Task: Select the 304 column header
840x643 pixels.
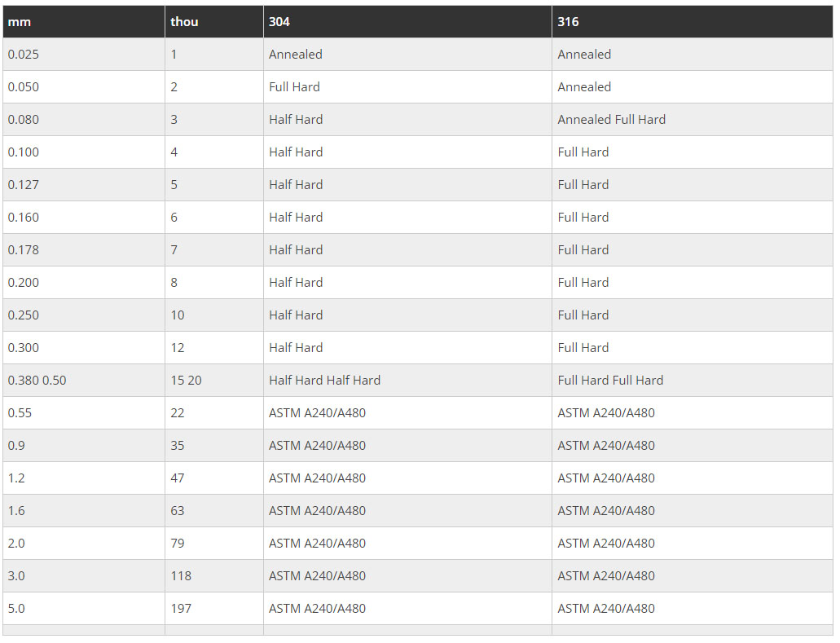Action: (x=279, y=22)
